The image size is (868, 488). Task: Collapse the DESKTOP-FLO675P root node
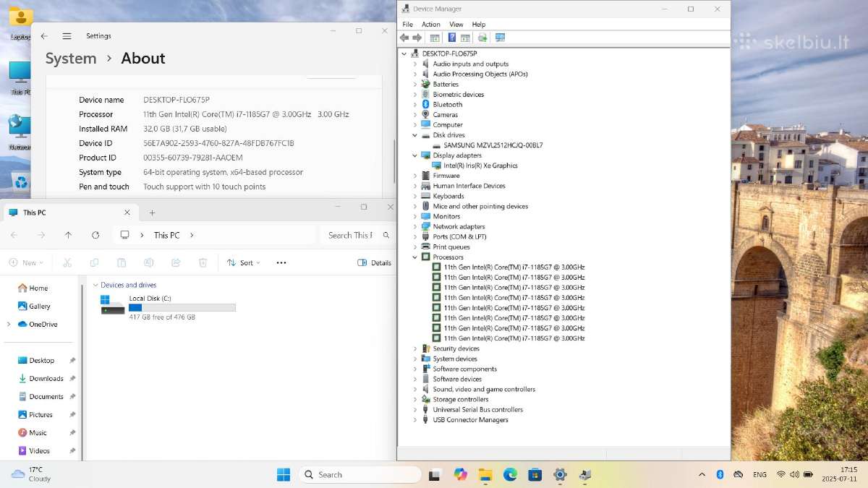pos(404,53)
